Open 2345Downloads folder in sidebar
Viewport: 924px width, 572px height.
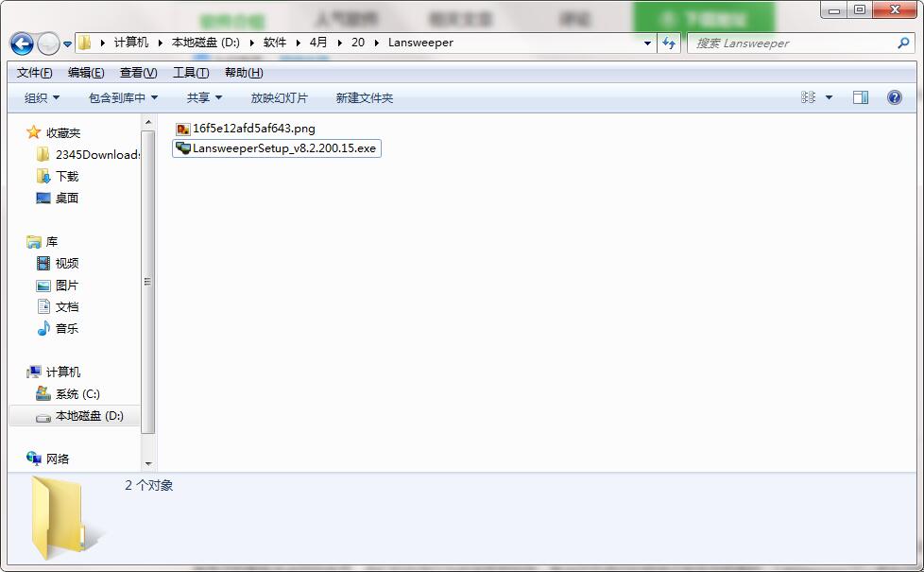[88, 154]
